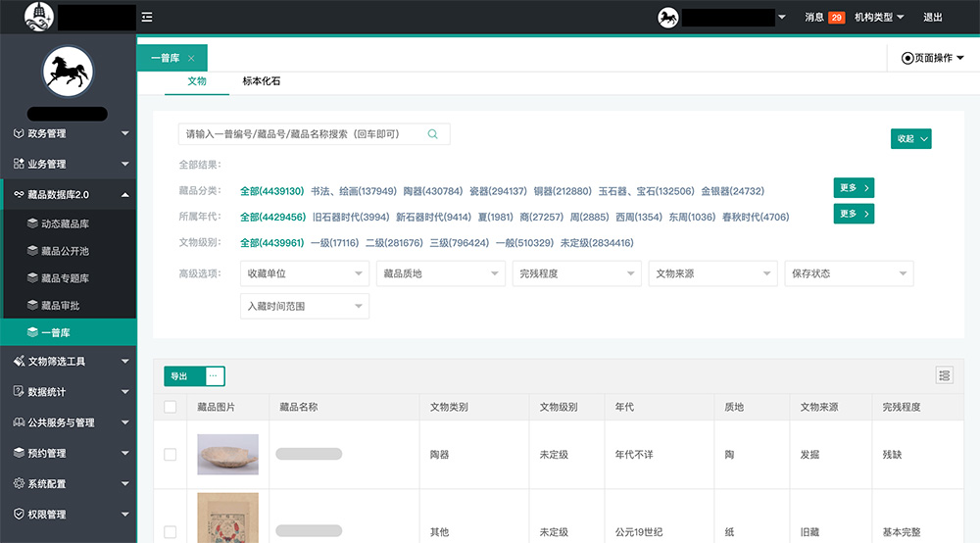
Task: Filter by 商(27257) era
Action: pos(541,217)
